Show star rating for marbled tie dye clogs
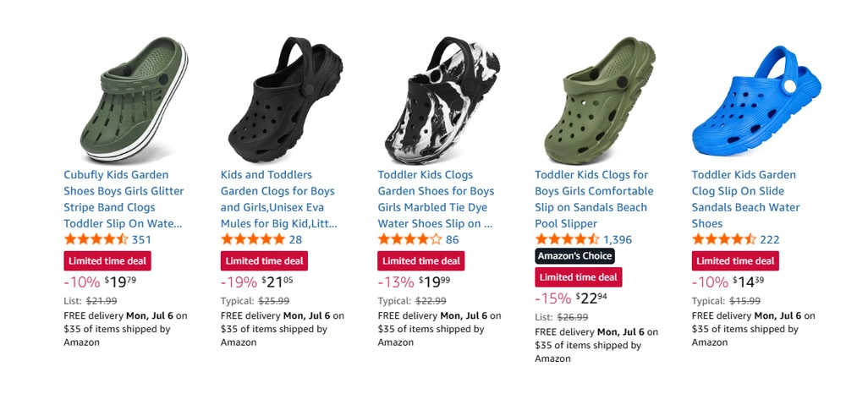The height and width of the screenshot is (394, 868). point(410,239)
